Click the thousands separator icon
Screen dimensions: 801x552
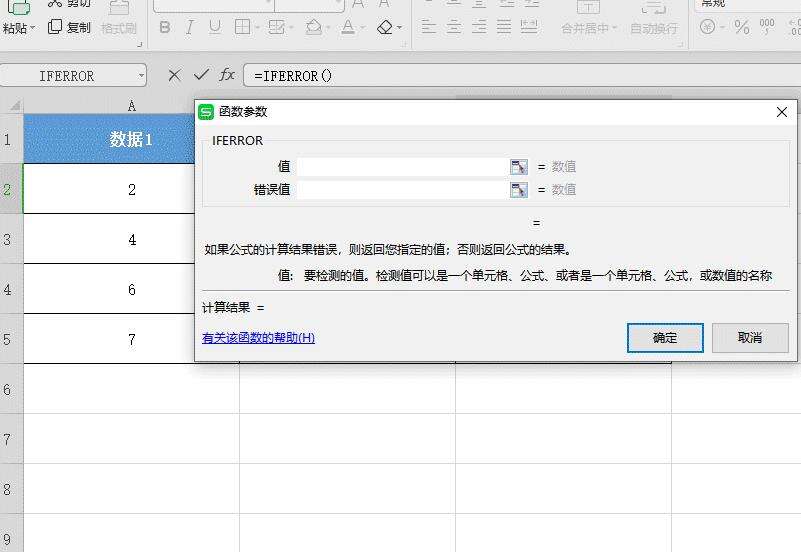pos(767,27)
